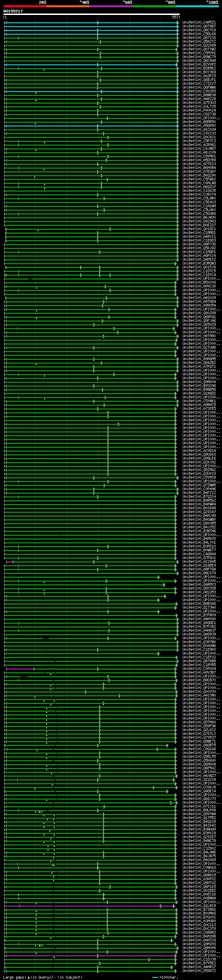Select hit label UniRef100_Q17340
Image resolution: width=222 pixels, height=980 pixels.
(x=199, y=608)
